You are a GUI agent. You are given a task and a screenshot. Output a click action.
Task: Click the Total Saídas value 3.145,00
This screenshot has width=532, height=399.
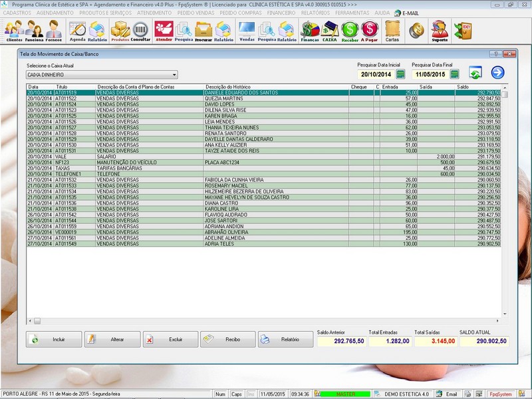click(x=436, y=341)
